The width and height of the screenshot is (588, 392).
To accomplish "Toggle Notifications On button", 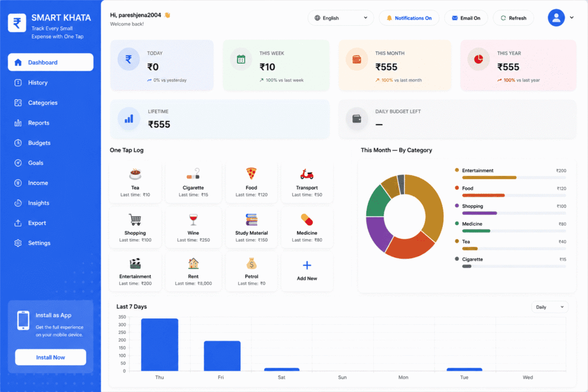I will [x=409, y=18].
